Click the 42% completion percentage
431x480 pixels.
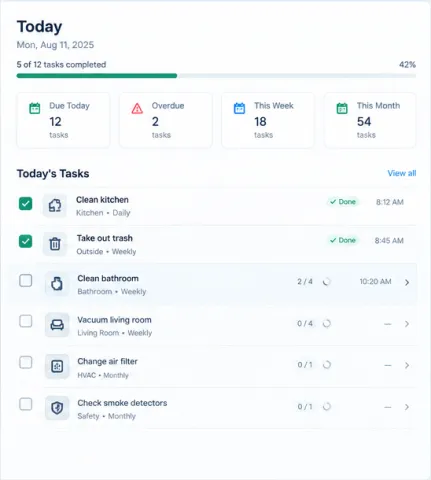pyautogui.click(x=408, y=65)
